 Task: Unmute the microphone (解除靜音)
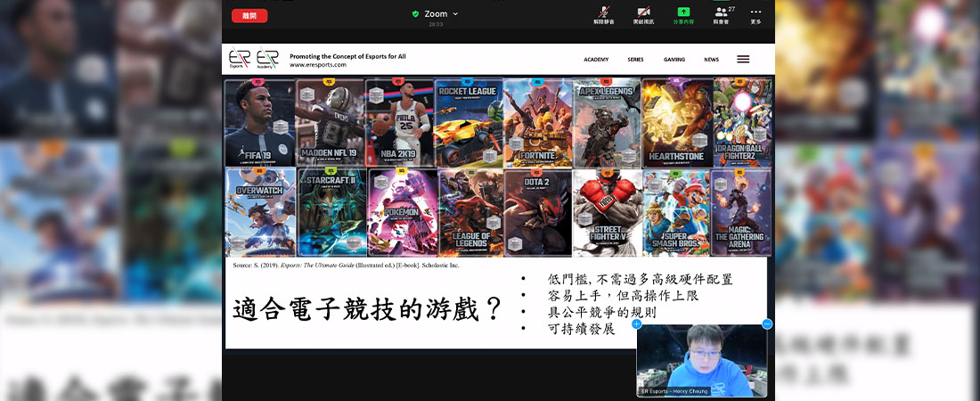click(604, 16)
